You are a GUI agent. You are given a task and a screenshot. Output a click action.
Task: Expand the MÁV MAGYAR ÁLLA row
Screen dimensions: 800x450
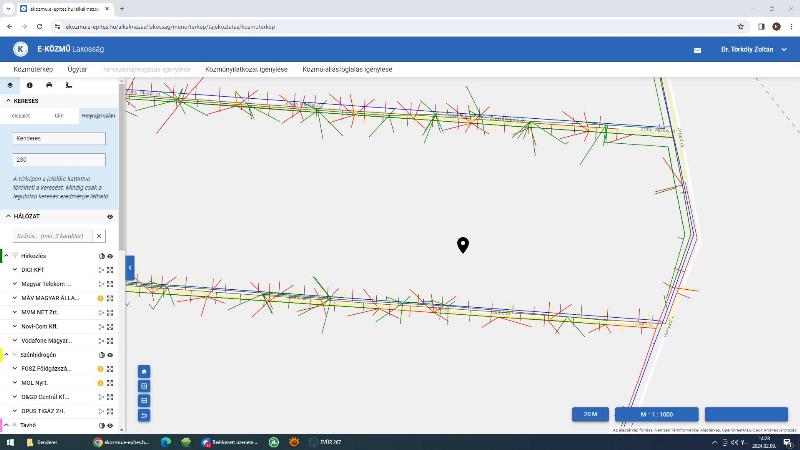pos(15,297)
